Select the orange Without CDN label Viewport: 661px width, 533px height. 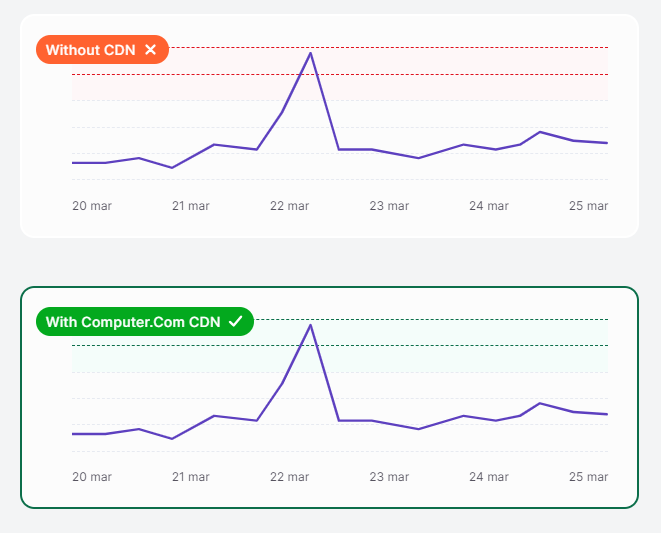click(90, 50)
